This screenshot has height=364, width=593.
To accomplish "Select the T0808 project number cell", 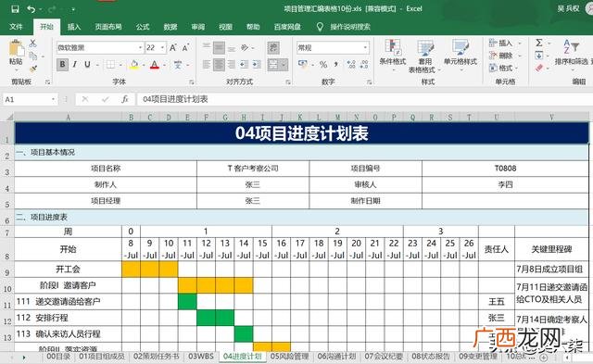I will coord(505,169).
